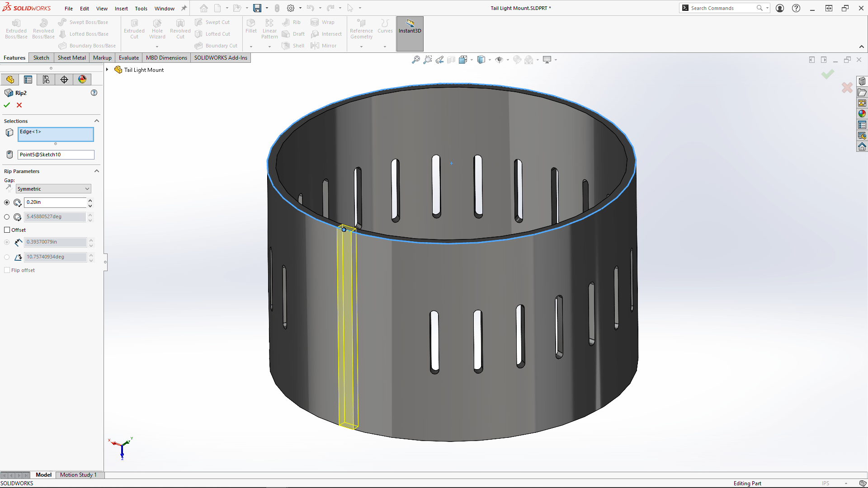Collapse the Selections group

tap(96, 121)
